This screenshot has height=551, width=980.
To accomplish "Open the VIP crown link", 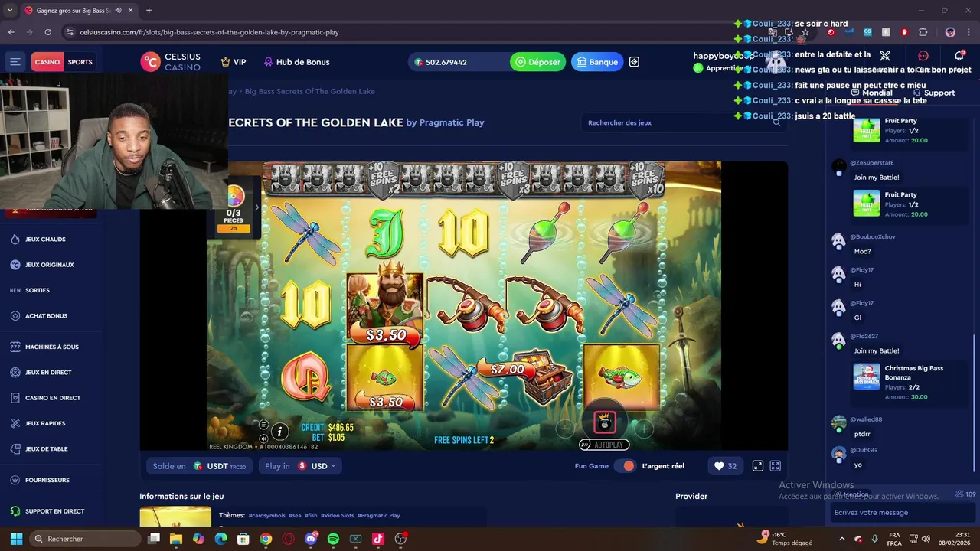I will [x=234, y=62].
